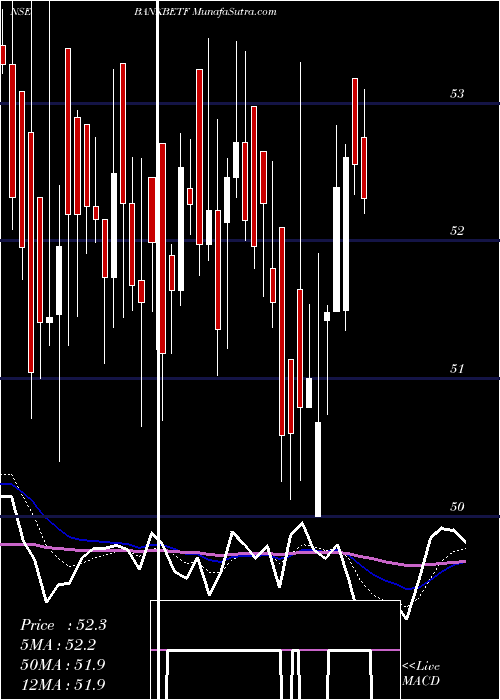
Task: Click the '50MA : 51.9' readout
Action: click(x=63, y=664)
